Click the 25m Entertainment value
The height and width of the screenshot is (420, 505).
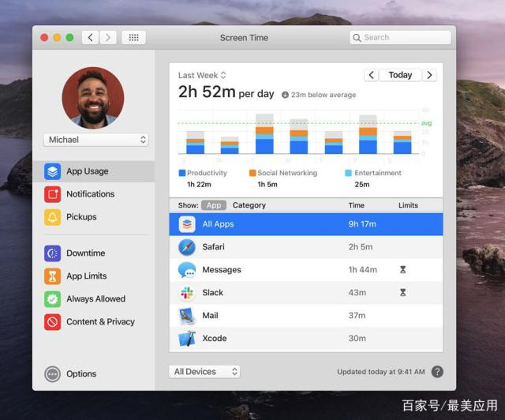[362, 185]
